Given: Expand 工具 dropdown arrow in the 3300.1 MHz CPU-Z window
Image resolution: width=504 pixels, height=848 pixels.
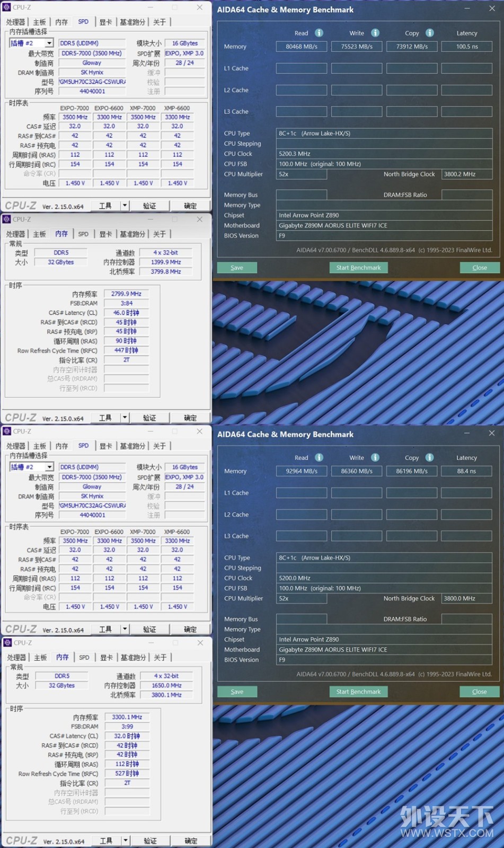Looking at the screenshot, I should pyautogui.click(x=126, y=841).
